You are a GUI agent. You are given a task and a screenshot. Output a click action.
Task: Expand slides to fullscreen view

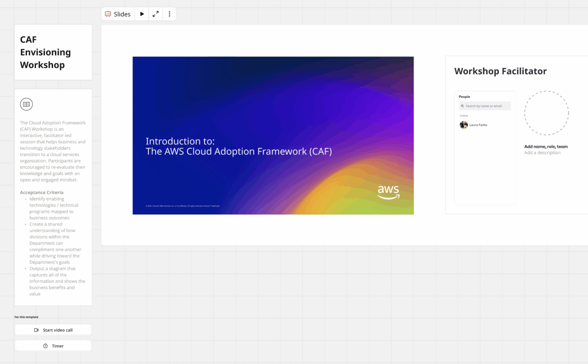(x=156, y=14)
